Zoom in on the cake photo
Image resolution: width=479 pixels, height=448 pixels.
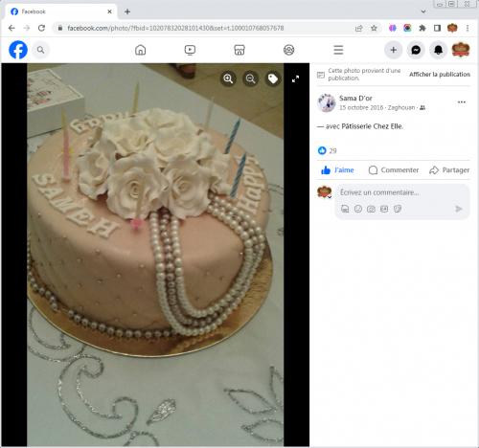tap(228, 78)
